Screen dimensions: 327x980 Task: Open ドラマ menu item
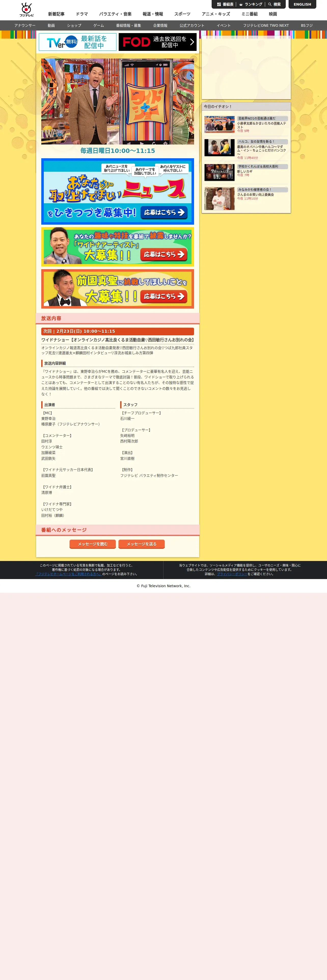[x=82, y=14]
